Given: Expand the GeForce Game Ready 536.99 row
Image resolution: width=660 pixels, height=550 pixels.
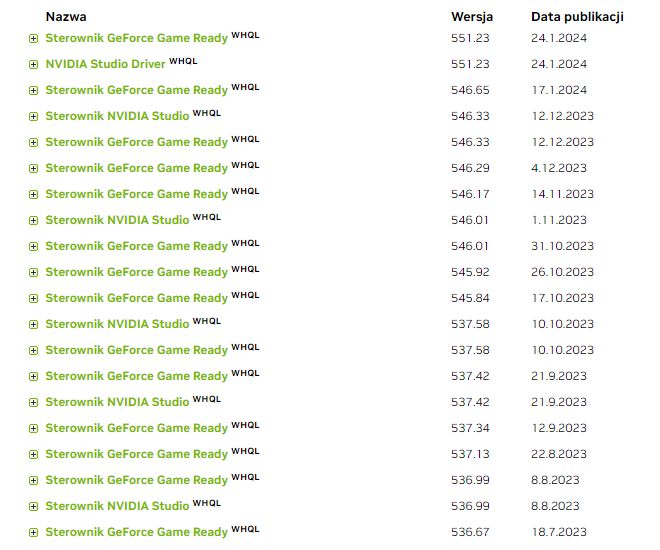Looking at the screenshot, I should point(33,481).
